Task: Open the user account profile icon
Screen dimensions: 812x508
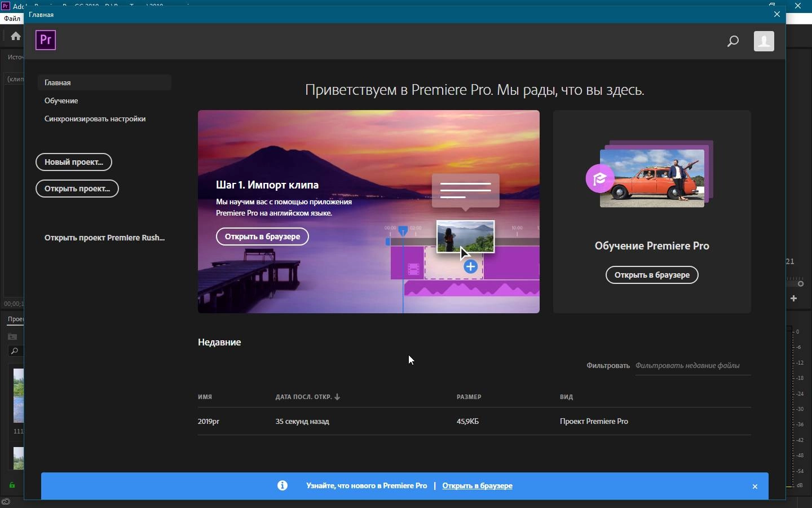Action: pyautogui.click(x=765, y=41)
